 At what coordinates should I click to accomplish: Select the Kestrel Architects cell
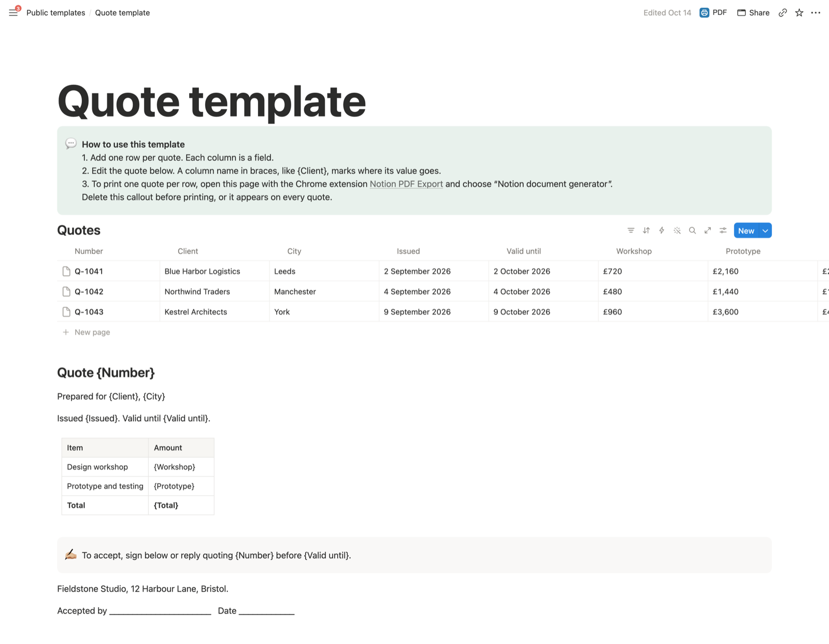coord(215,311)
